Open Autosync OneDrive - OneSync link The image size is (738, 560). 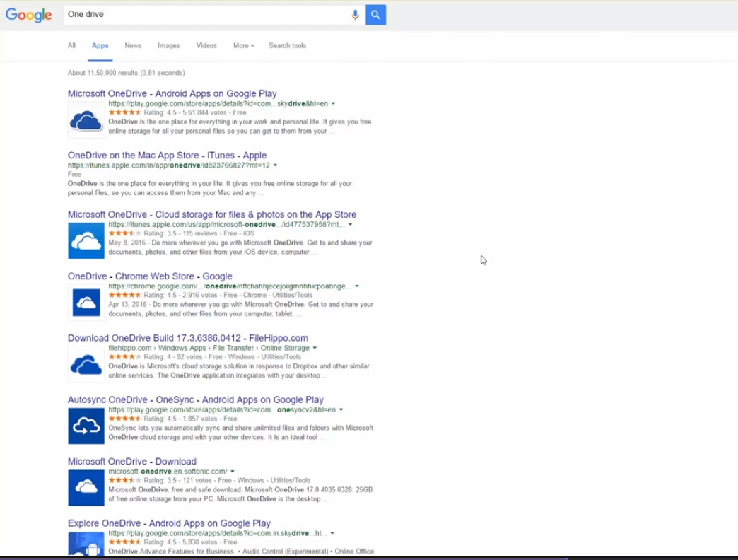(196, 399)
